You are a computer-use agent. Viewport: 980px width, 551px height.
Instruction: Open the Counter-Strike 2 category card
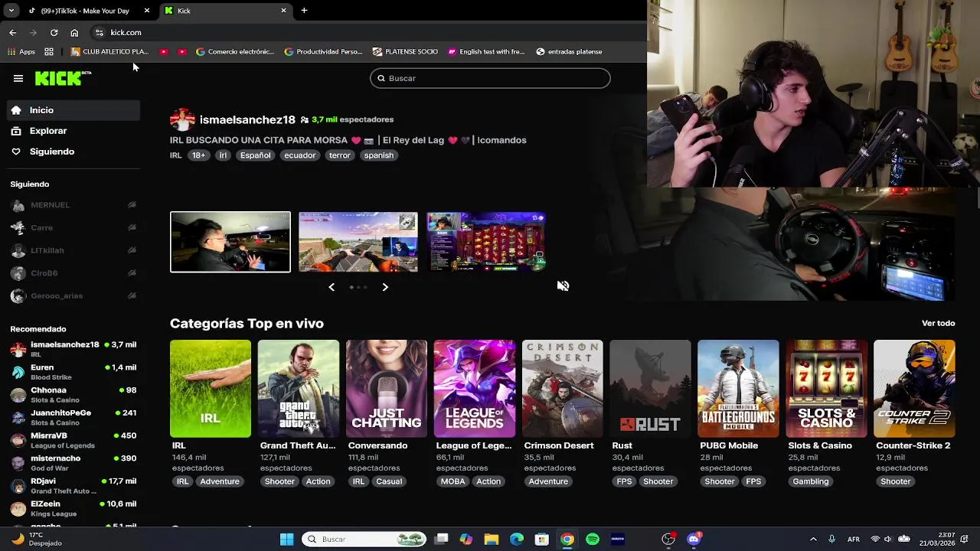coord(914,389)
